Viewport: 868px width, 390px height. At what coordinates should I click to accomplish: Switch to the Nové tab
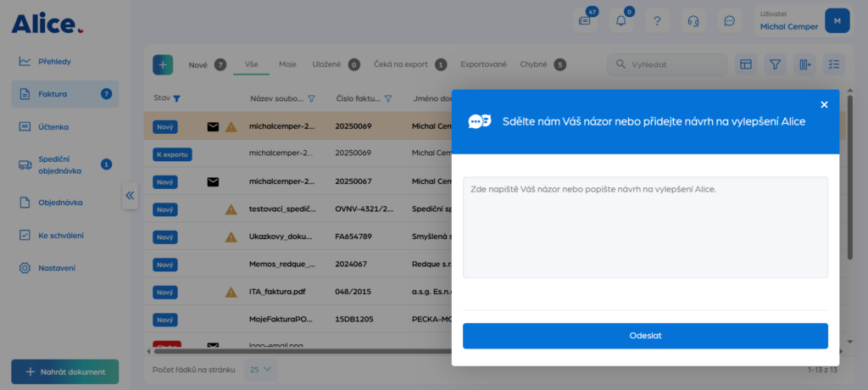tap(207, 64)
